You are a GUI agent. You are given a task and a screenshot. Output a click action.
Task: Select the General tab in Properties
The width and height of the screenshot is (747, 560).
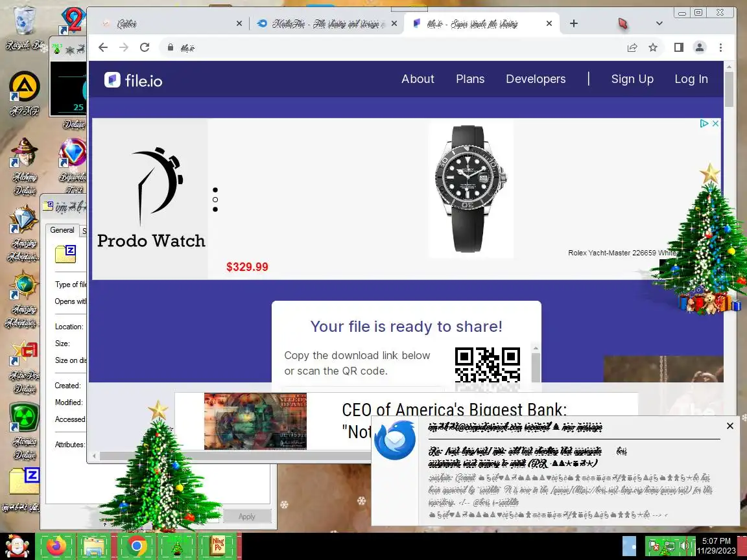[x=62, y=230]
